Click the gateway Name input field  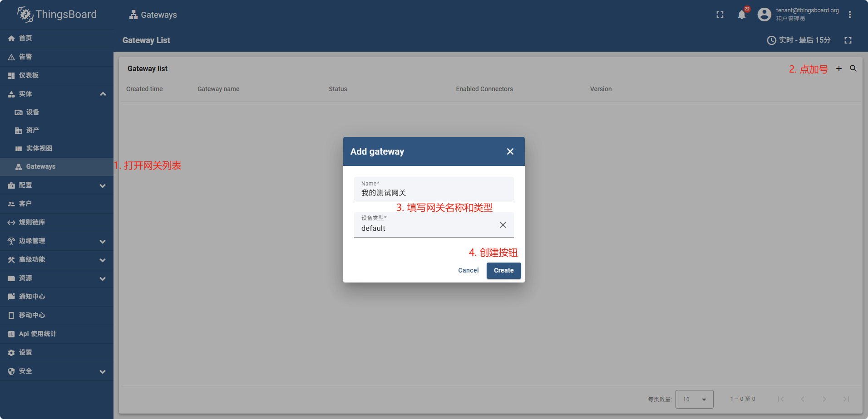coord(434,193)
